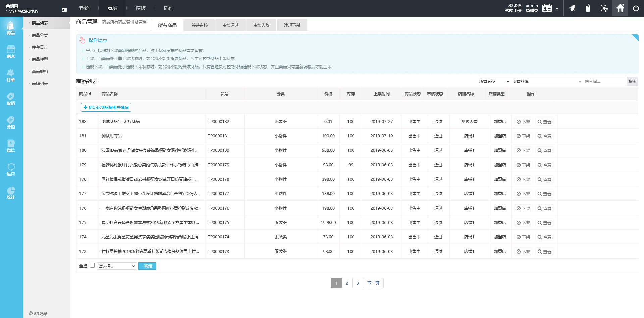Click 下一页 next page link
644x318 pixels.
[x=373, y=283]
